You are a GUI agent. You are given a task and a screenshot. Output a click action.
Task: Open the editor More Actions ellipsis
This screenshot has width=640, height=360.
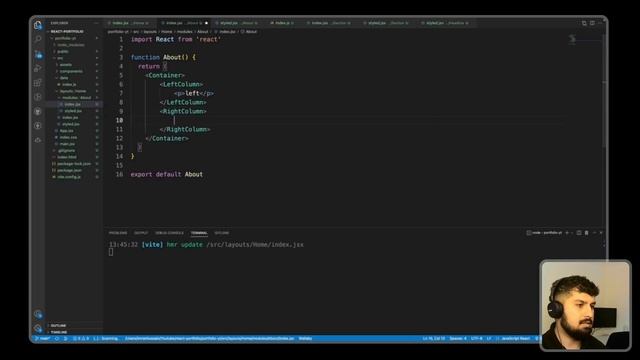[x=600, y=23]
